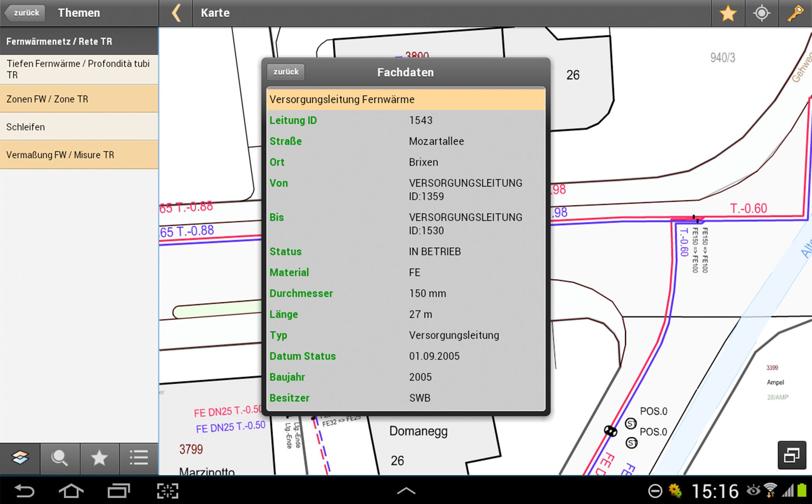Select the layers icon in bottom toolbar
Screen dimensions: 812x504
[20, 458]
